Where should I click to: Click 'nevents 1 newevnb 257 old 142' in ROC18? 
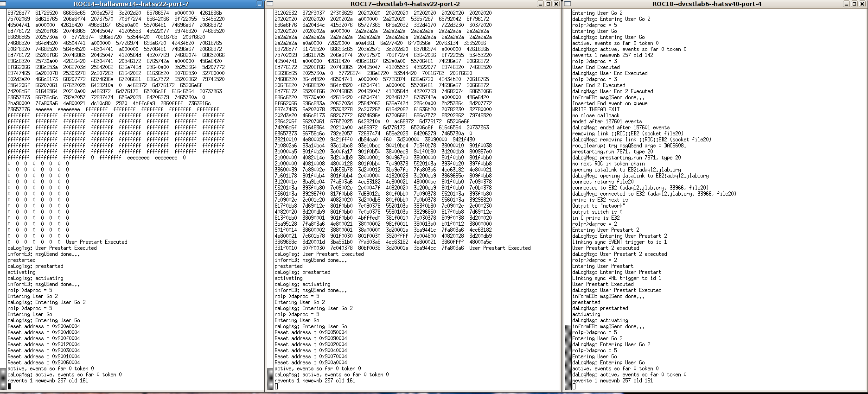point(613,55)
